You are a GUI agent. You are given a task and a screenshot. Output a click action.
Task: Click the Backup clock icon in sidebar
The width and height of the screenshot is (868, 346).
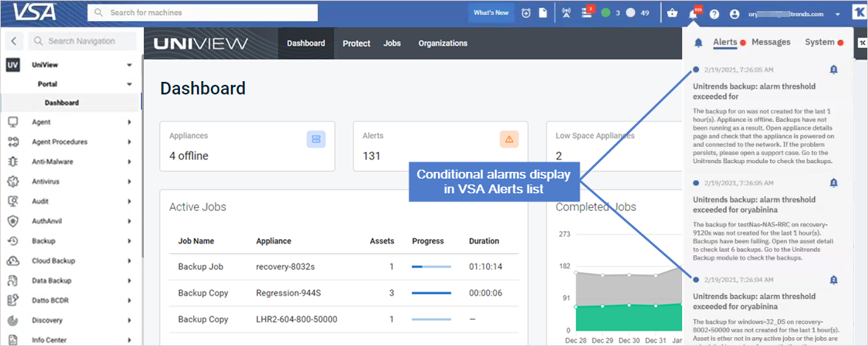click(x=13, y=241)
